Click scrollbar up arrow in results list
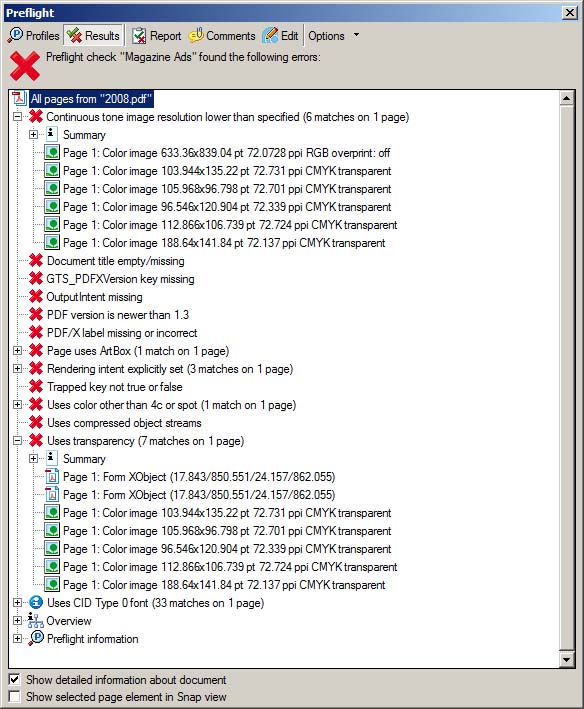This screenshot has height=709, width=584. click(x=567, y=98)
